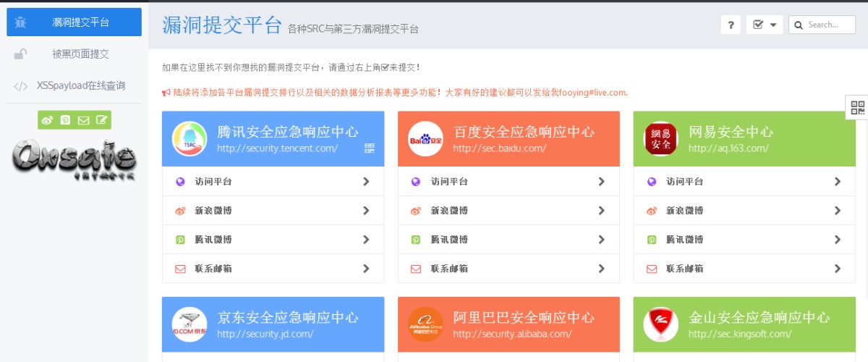Screen dimensions: 868x362
Task: Click the http://security.tencent.com/ URL text
Action: pyautogui.click(x=278, y=148)
